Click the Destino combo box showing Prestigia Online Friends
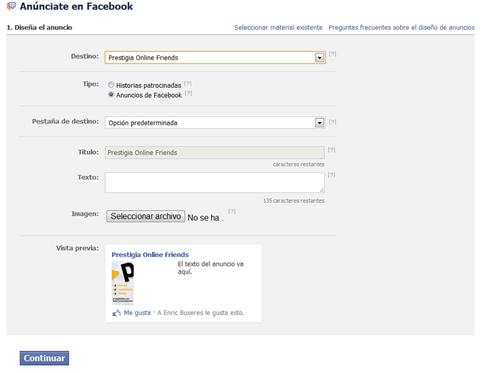 click(215, 58)
